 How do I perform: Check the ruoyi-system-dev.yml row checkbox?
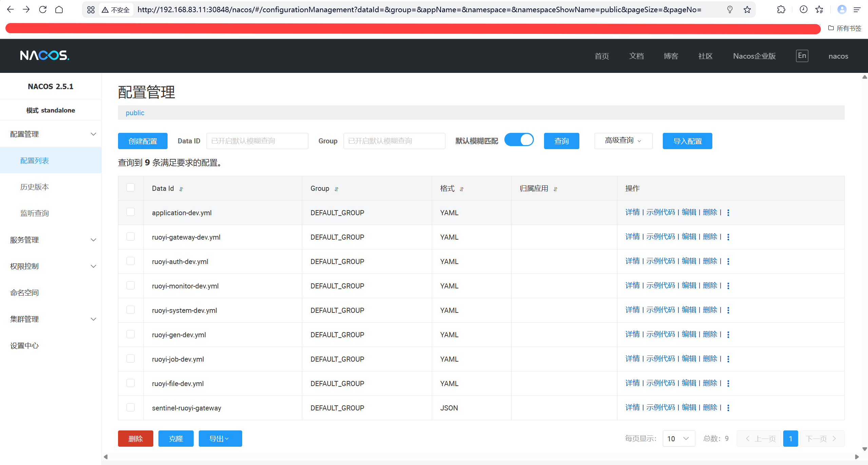tap(131, 310)
